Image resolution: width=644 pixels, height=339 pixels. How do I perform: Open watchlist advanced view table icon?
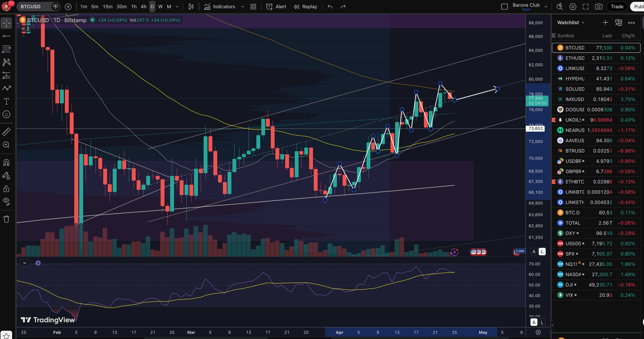[619, 23]
